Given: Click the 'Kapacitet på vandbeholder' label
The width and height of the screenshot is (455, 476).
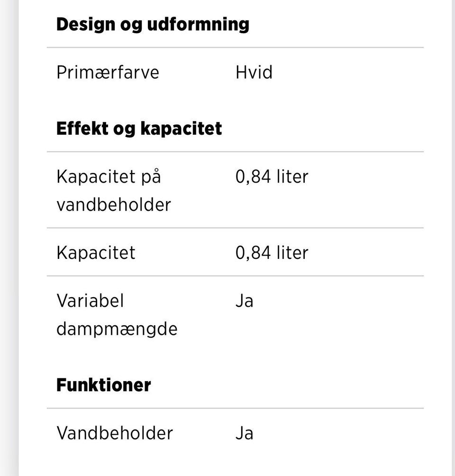Looking at the screenshot, I should pos(114,191).
